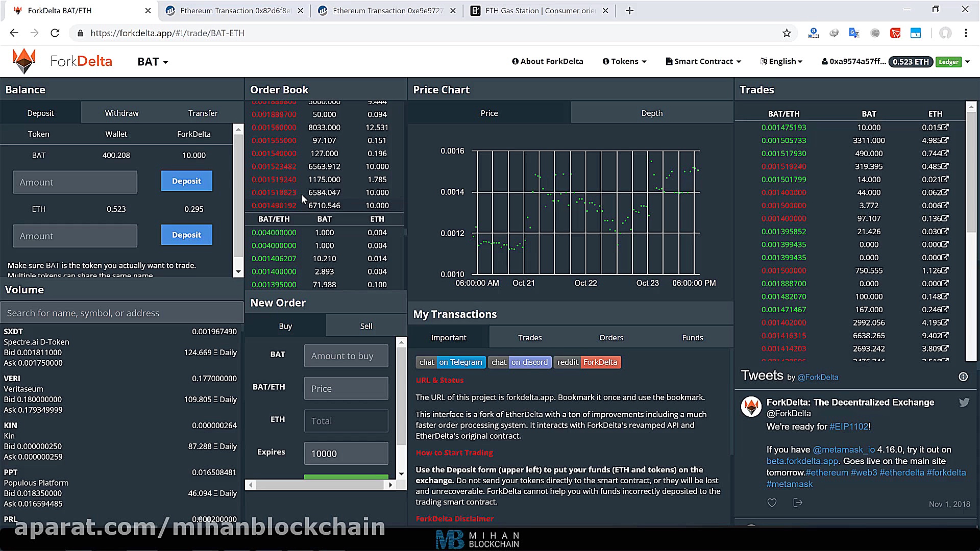Select the SXDT token in Volume list

(x=120, y=347)
